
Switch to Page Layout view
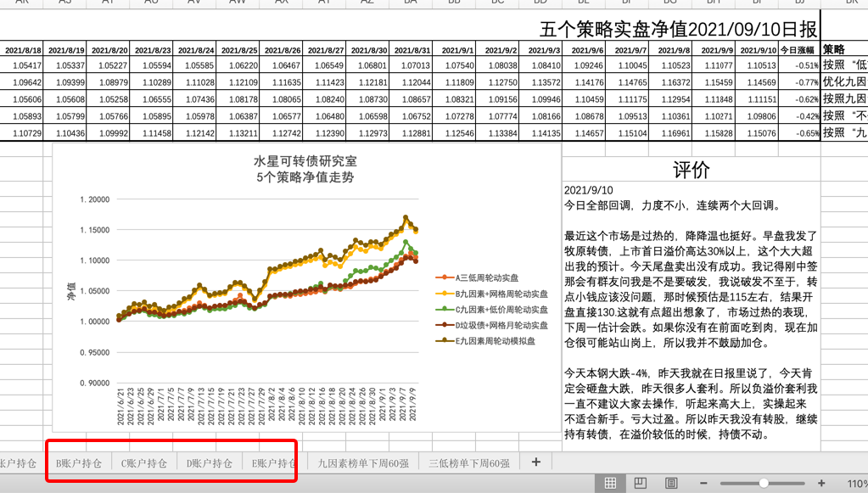(641, 483)
